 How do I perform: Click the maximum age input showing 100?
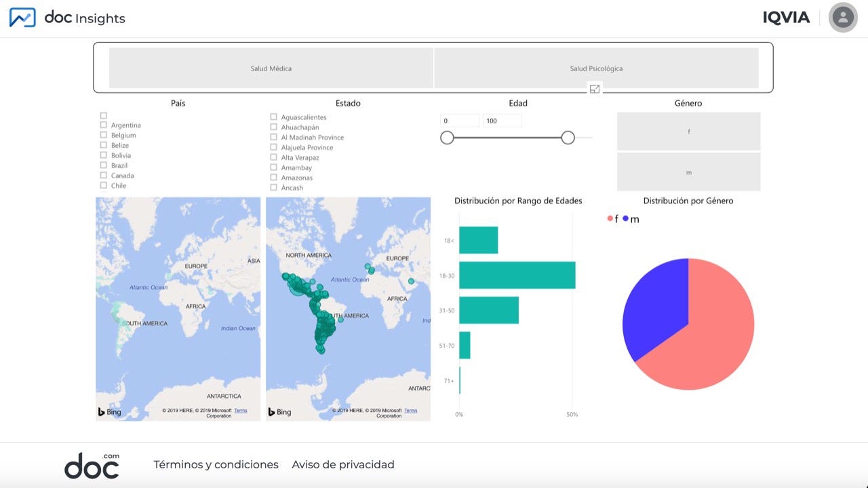click(502, 121)
